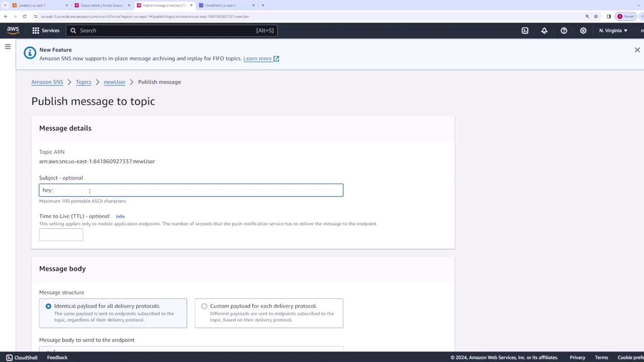
Task: Open the AWS console settings gear
Action: 583,31
